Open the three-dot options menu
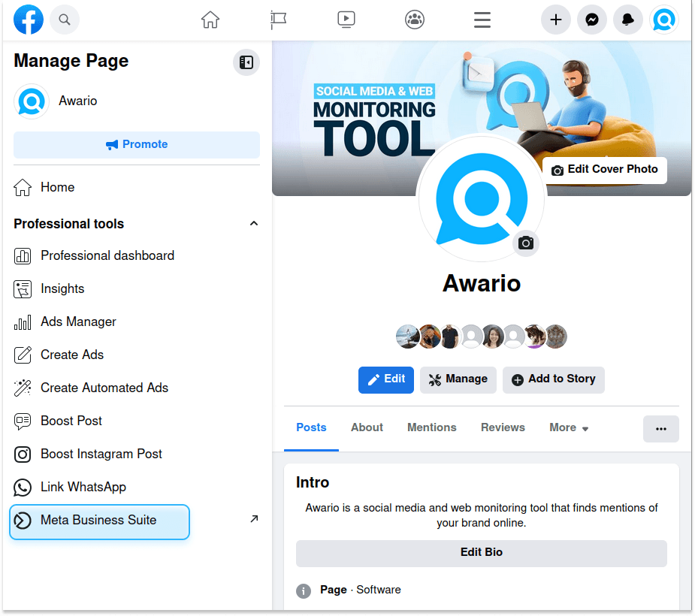 [x=660, y=428]
